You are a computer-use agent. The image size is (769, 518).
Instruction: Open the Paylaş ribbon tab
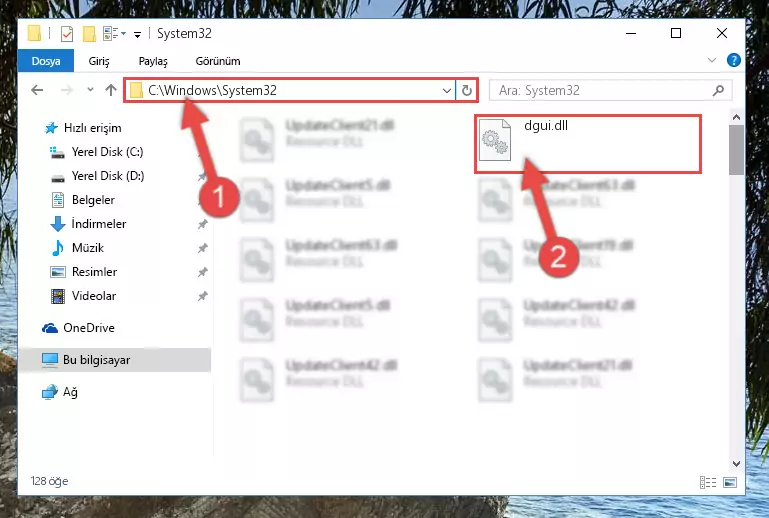click(x=153, y=61)
